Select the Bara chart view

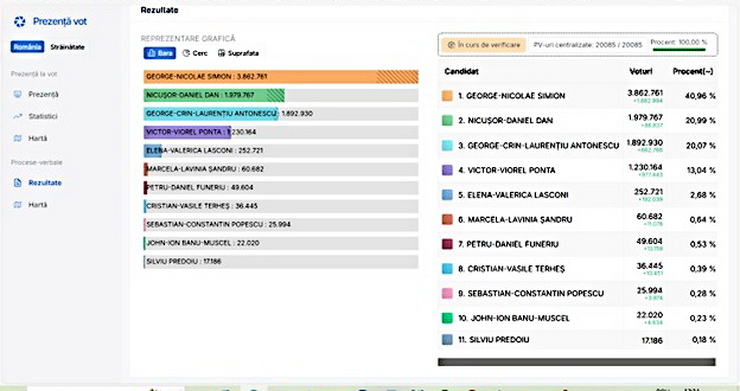[160, 53]
